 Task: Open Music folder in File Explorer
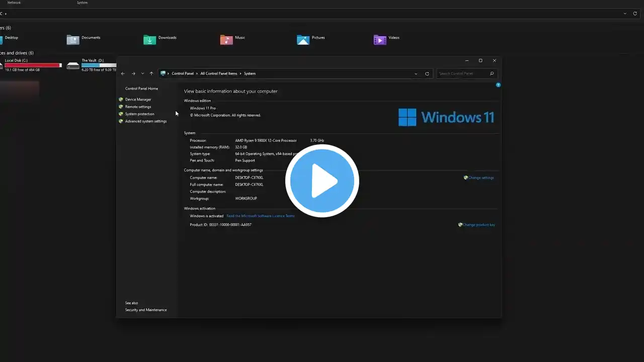coord(232,39)
